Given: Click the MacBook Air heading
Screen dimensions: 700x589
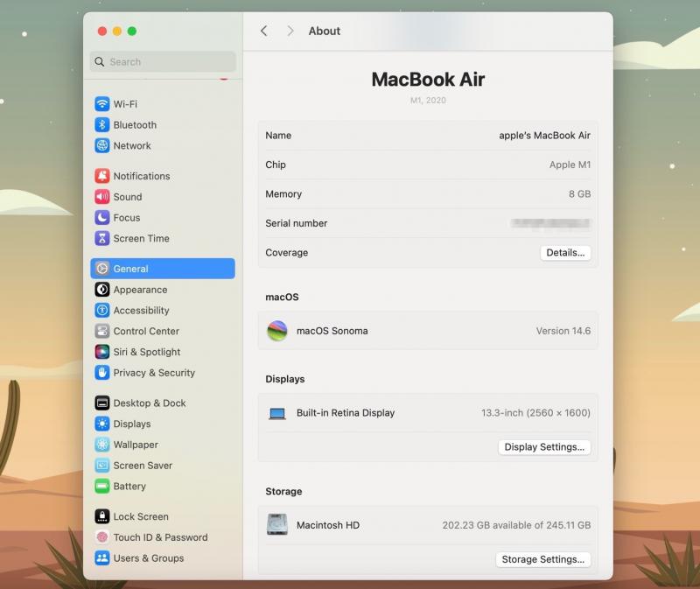Looking at the screenshot, I should [x=428, y=80].
